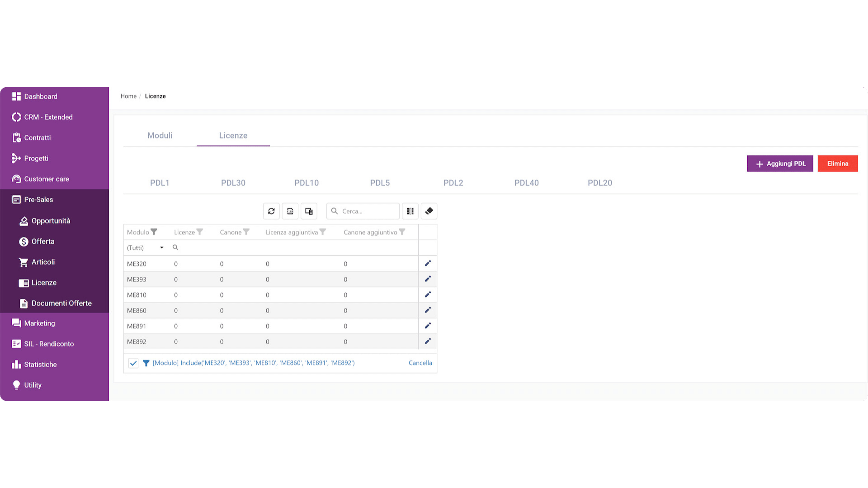The height and width of the screenshot is (488, 868).
Task: Open the column chooser icon
Action: pos(410,211)
